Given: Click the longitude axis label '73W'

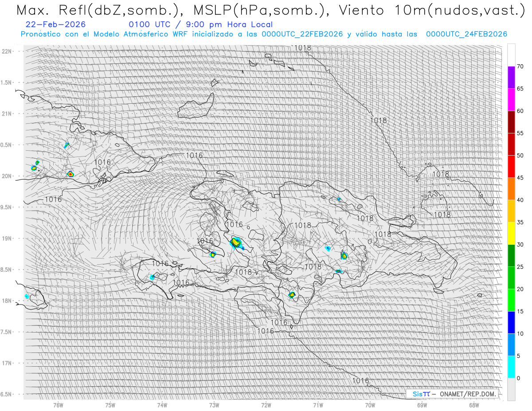Looking at the screenshot, I should [x=214, y=406].
